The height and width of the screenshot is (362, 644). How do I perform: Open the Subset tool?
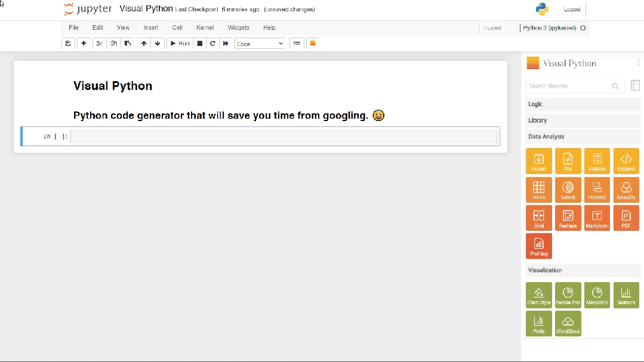coord(568,190)
